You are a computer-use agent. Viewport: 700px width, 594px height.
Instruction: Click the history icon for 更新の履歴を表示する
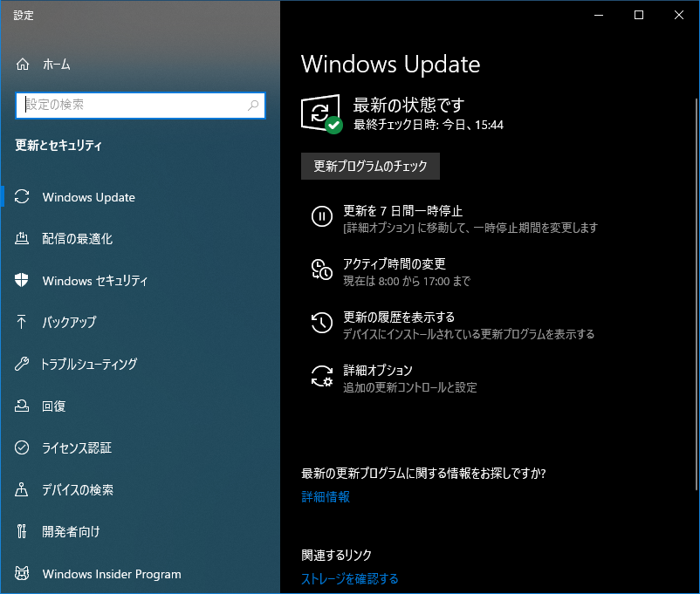click(x=321, y=323)
